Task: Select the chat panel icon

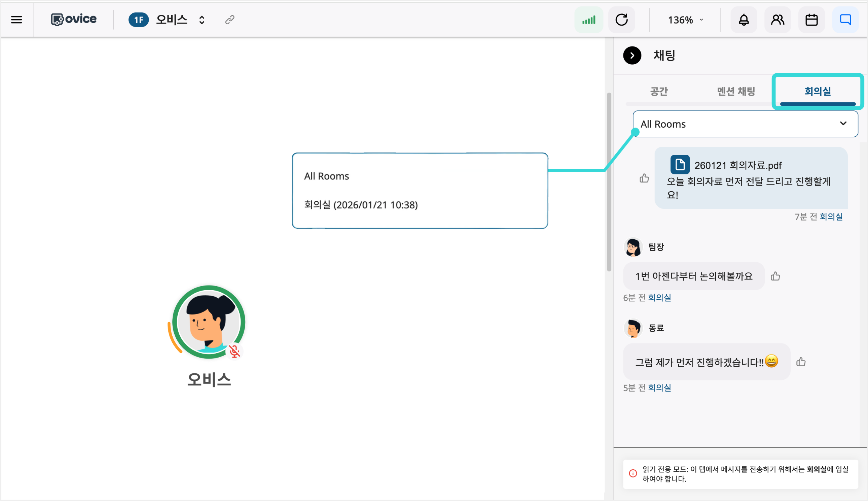Action: (845, 20)
